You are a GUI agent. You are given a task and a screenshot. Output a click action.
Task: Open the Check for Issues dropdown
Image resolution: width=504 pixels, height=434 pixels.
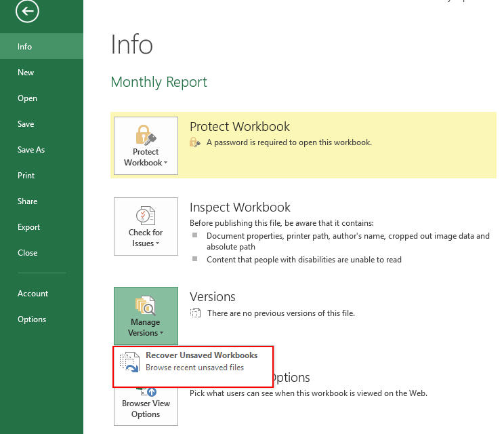(146, 238)
